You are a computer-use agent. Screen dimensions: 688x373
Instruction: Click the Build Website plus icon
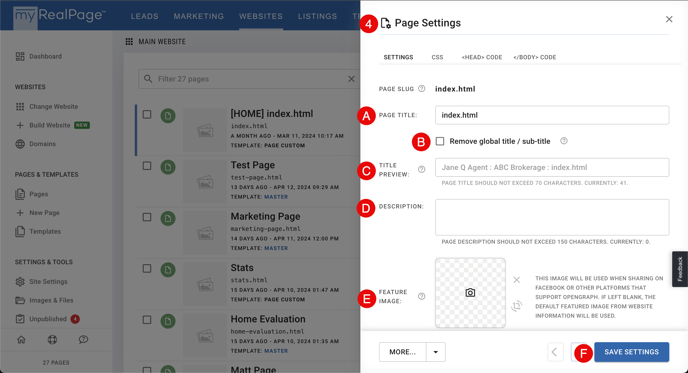(20, 125)
